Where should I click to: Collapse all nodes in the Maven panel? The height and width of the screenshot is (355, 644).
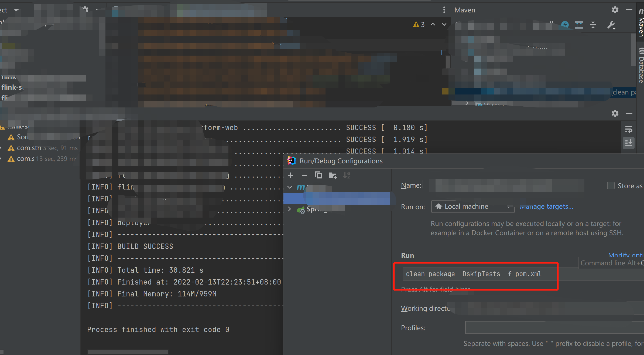click(593, 25)
